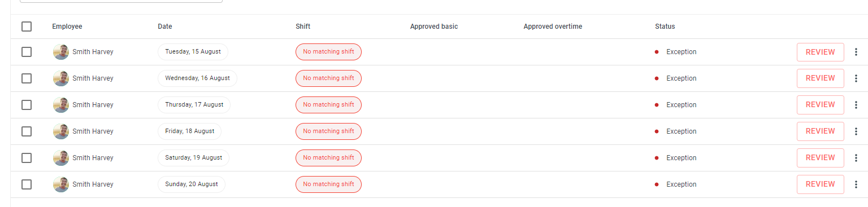
Task: Click REVIEW for Thursday, 17 August
Action: pyautogui.click(x=820, y=105)
